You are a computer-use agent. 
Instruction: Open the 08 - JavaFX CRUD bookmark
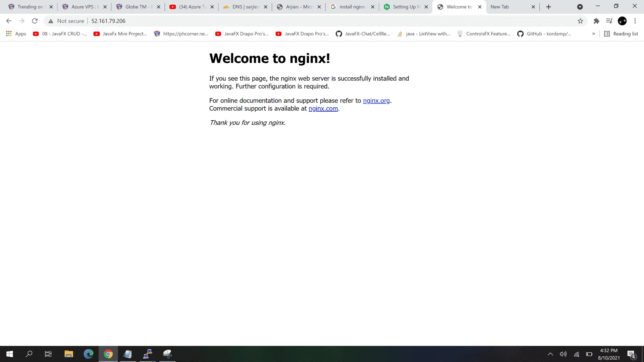(60, 34)
